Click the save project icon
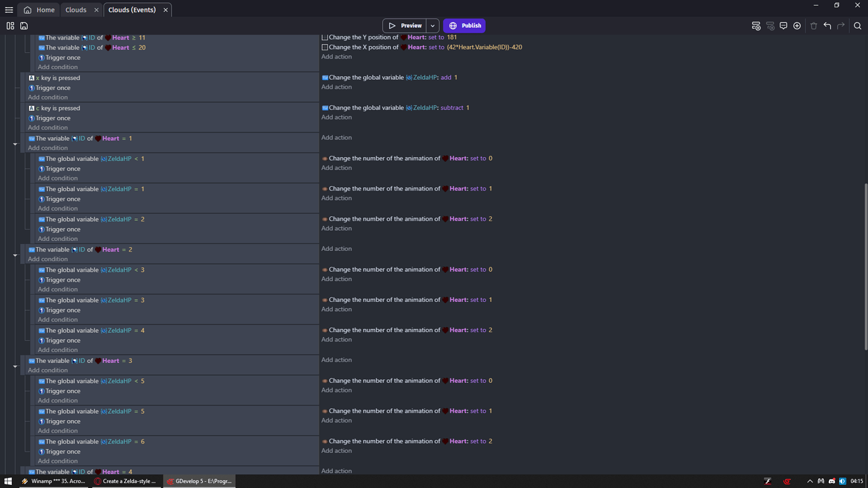This screenshot has height=488, width=868. 24,26
